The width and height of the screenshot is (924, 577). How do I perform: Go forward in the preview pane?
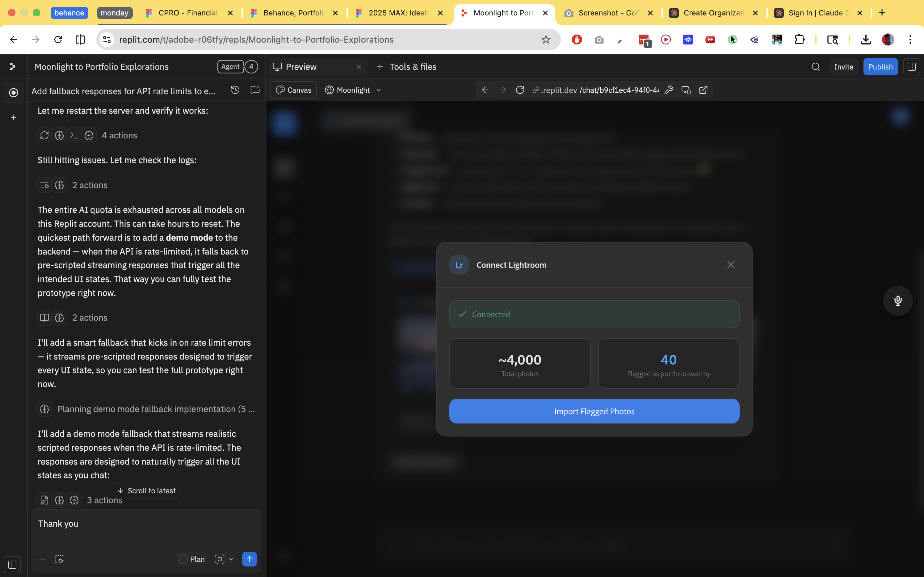click(x=502, y=90)
